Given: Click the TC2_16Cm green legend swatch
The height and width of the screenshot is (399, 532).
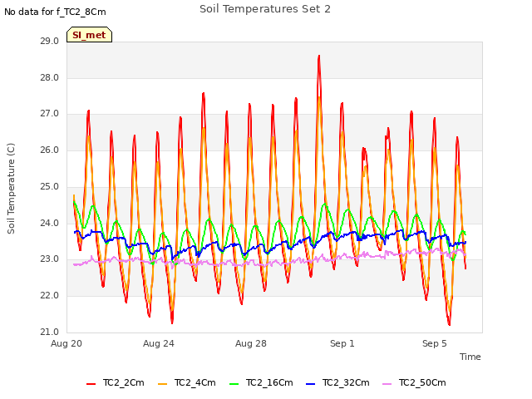Looking at the screenshot, I should pos(234,384).
